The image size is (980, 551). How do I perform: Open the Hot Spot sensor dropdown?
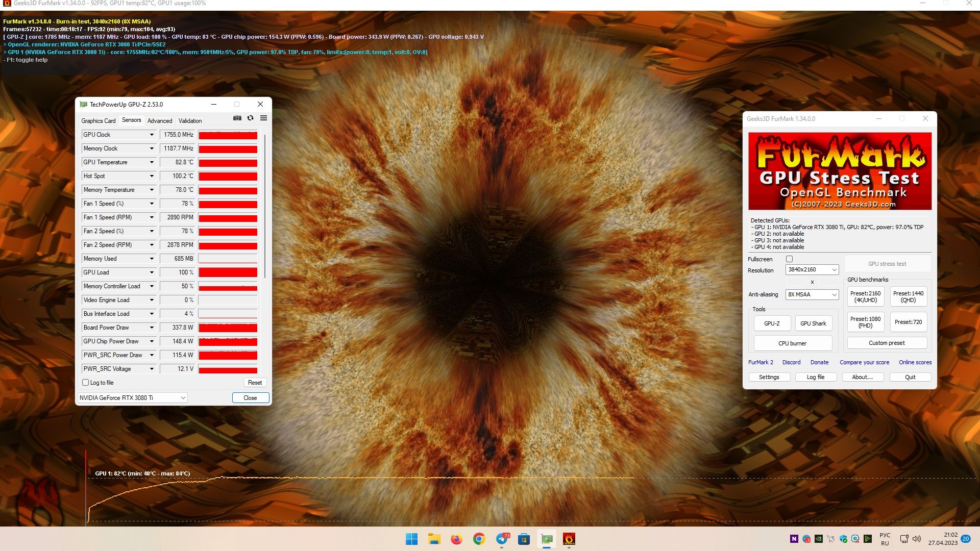[x=152, y=176]
